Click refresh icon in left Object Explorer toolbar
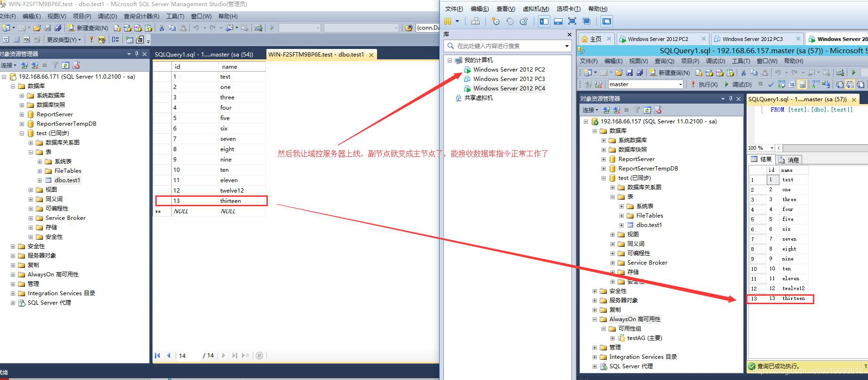The image size is (868, 380). pyautogui.click(x=65, y=65)
